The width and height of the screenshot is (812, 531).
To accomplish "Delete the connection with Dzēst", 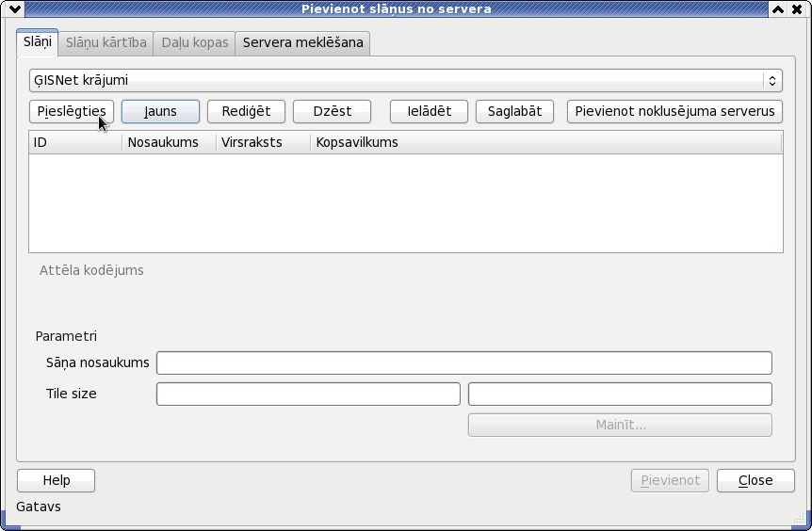I will [332, 111].
